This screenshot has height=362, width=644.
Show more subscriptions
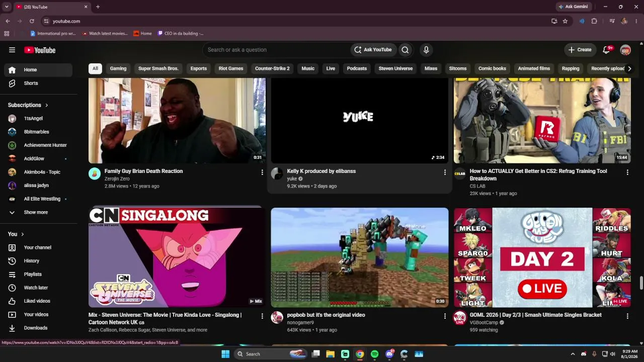coord(38,212)
